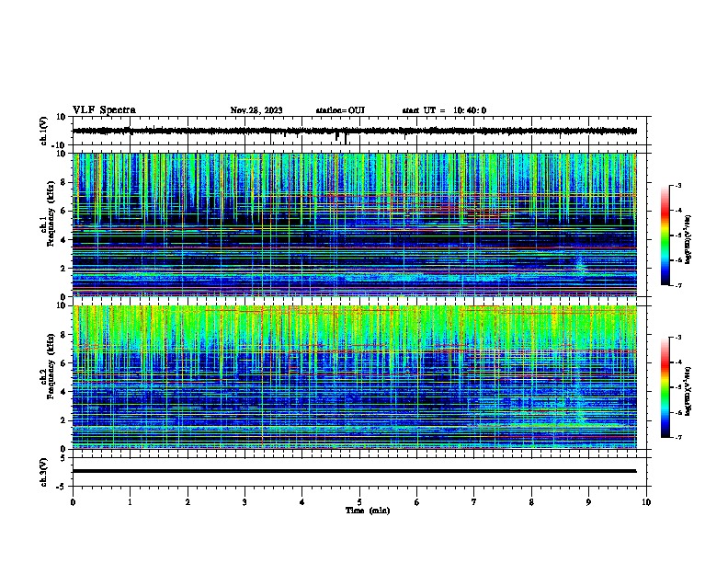Click the log(PSD) label of ch.1 color bar
The image size is (728, 563).
pos(688,240)
